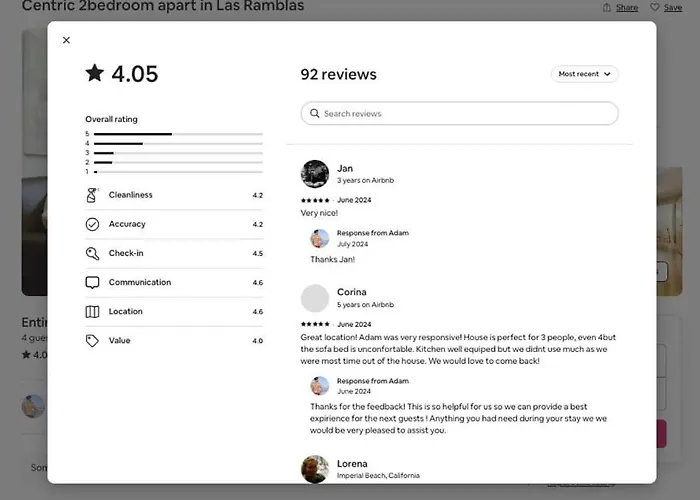The image size is (700, 500).
Task: Click the Share upload icon behind the dialog
Action: click(x=607, y=8)
